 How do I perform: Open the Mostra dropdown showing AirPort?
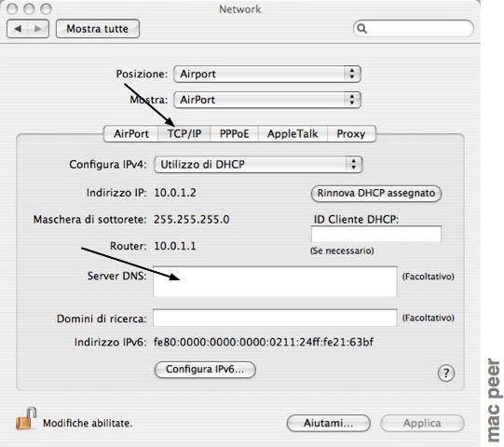267,100
